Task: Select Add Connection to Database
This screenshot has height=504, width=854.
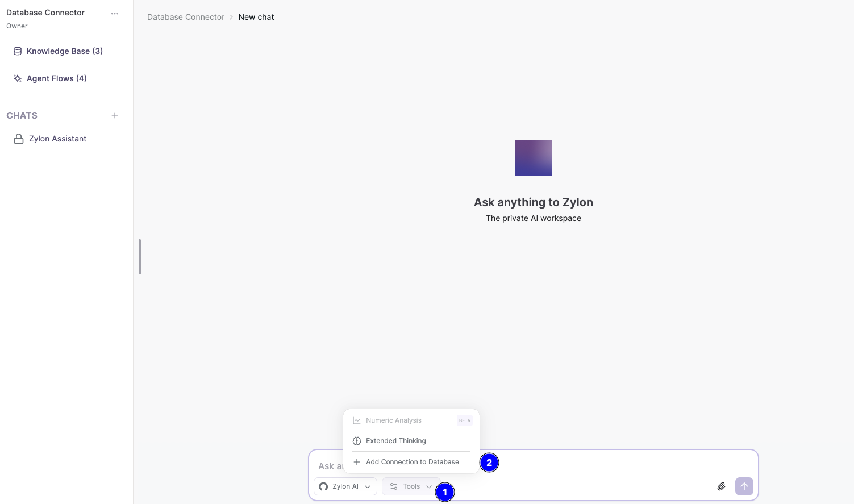Action: click(413, 462)
